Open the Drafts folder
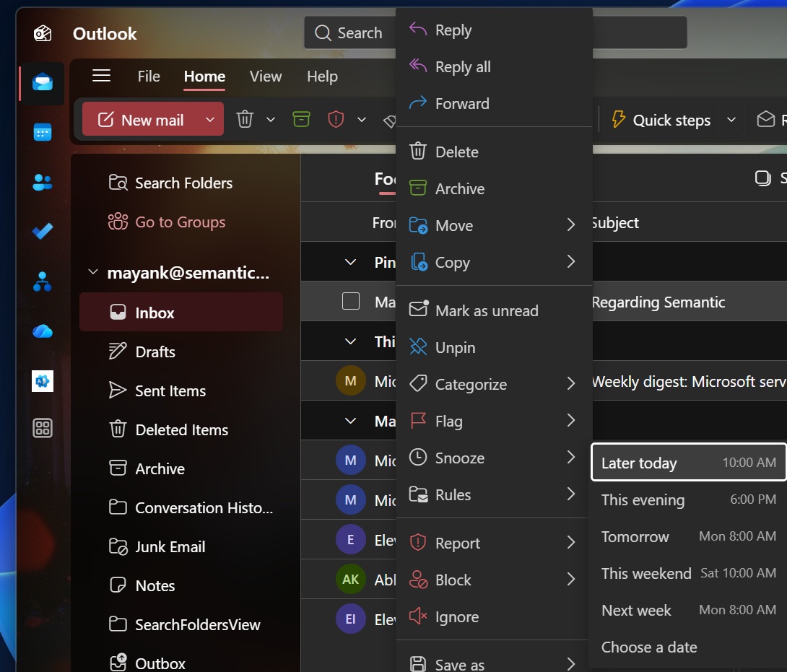The width and height of the screenshot is (787, 672). pos(181,352)
